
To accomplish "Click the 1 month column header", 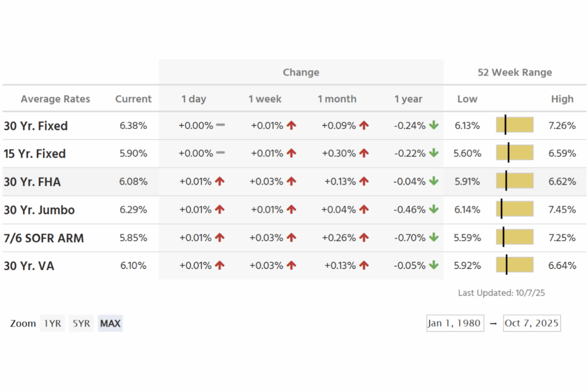I will (x=337, y=99).
